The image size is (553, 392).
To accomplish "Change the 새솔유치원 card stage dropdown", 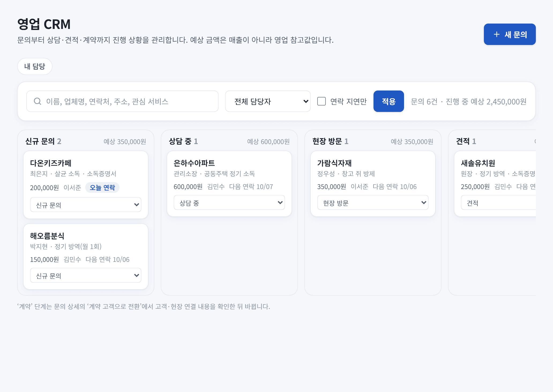I will pyautogui.click(x=498, y=203).
